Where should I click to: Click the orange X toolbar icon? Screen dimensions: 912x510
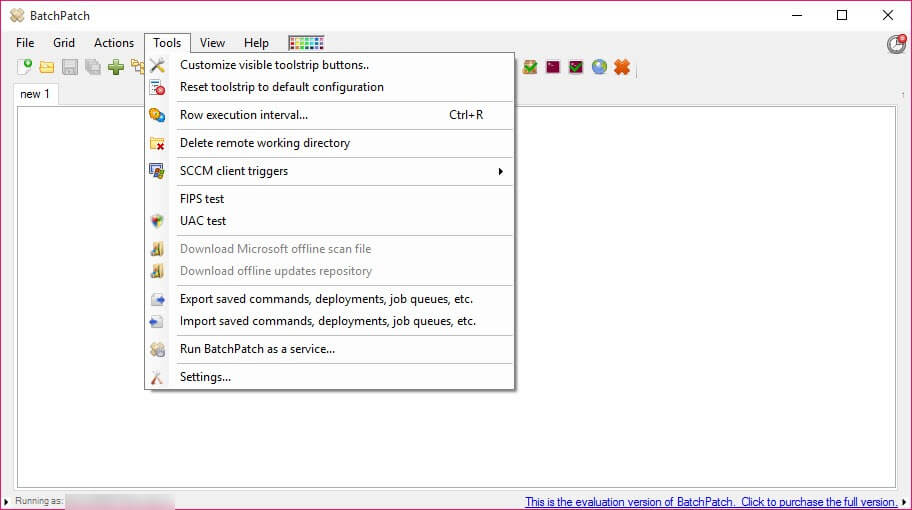622,67
